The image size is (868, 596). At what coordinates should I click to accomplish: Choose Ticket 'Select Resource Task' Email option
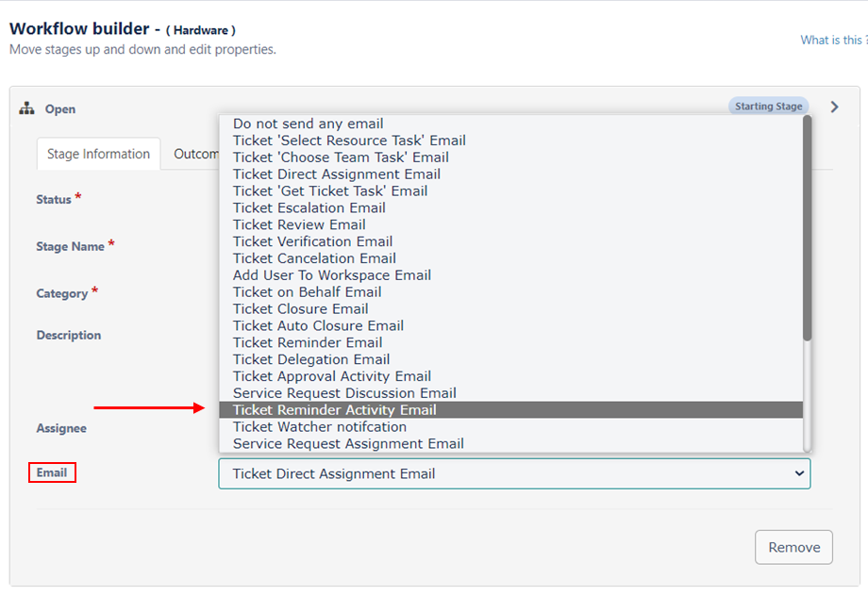(511, 141)
